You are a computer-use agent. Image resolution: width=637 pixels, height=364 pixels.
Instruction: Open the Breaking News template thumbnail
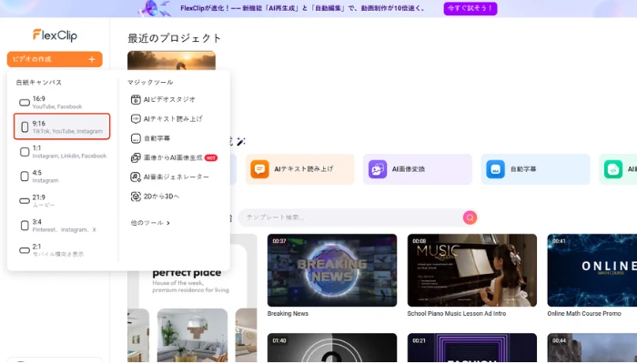click(332, 270)
